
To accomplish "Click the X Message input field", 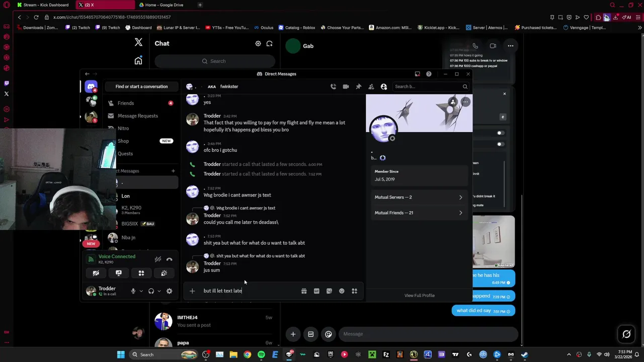I will point(428,334).
